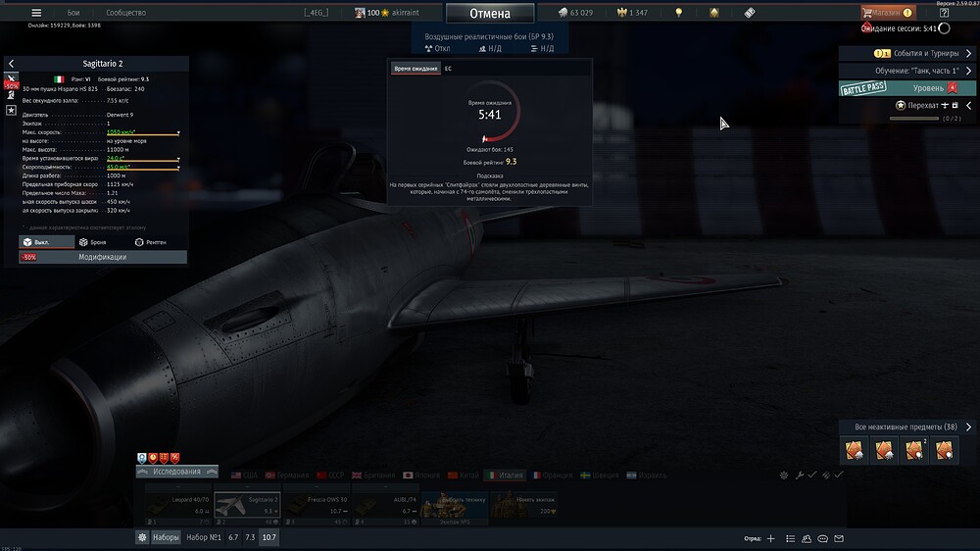Screen dimensions: 980x551
Task: Collapse Sagittario 2 info panel arrow
Action: (11, 64)
